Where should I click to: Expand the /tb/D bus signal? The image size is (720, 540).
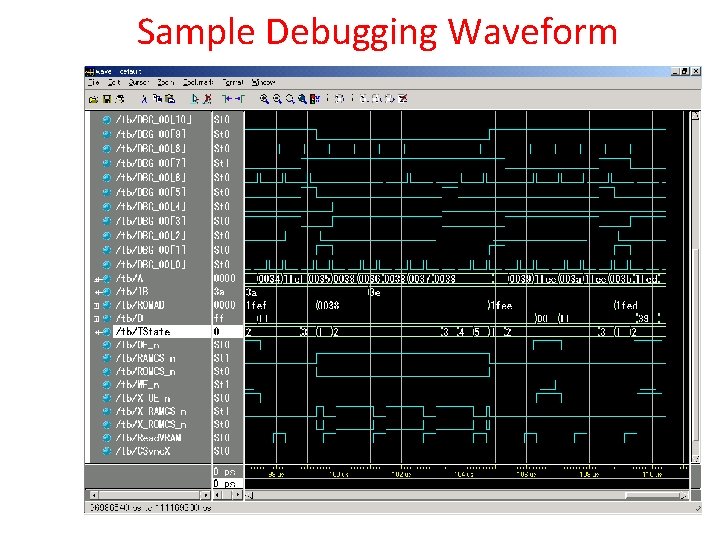point(97,318)
